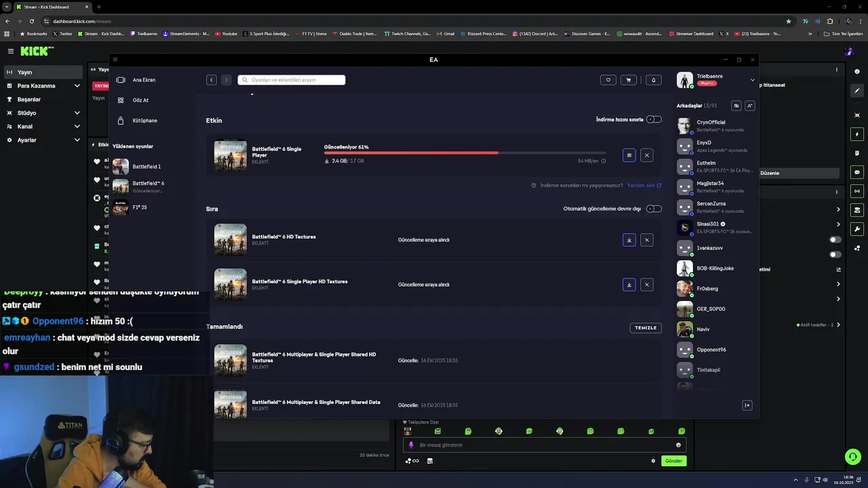Click the chat bubble icon on right rail
The image size is (868, 488).
pos(858,172)
